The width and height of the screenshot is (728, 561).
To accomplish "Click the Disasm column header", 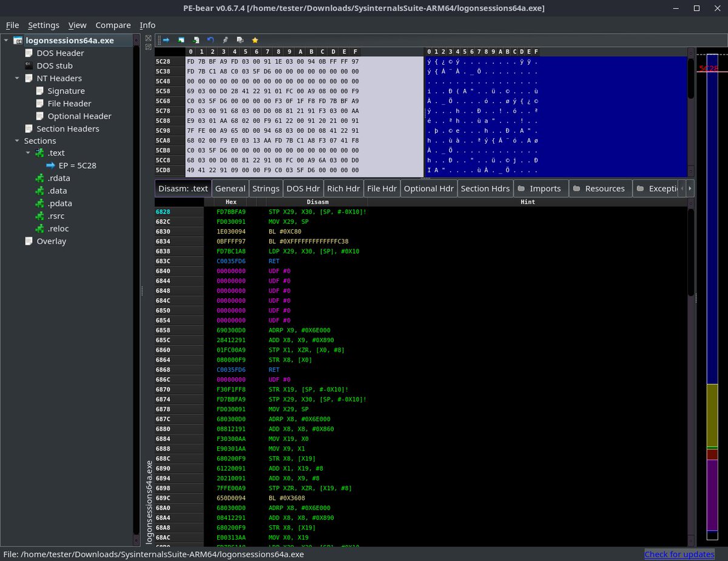I will coord(317,202).
